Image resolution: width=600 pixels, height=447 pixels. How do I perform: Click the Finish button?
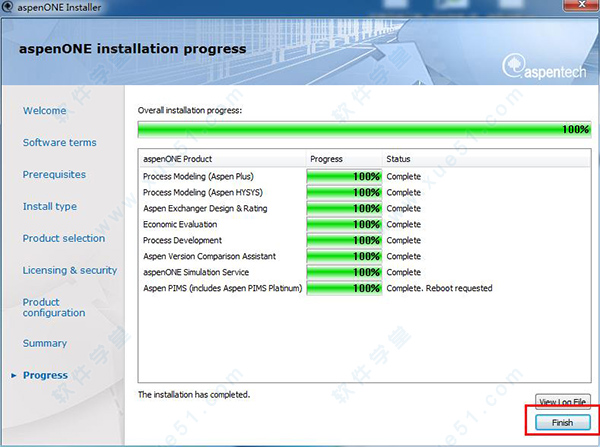562,423
